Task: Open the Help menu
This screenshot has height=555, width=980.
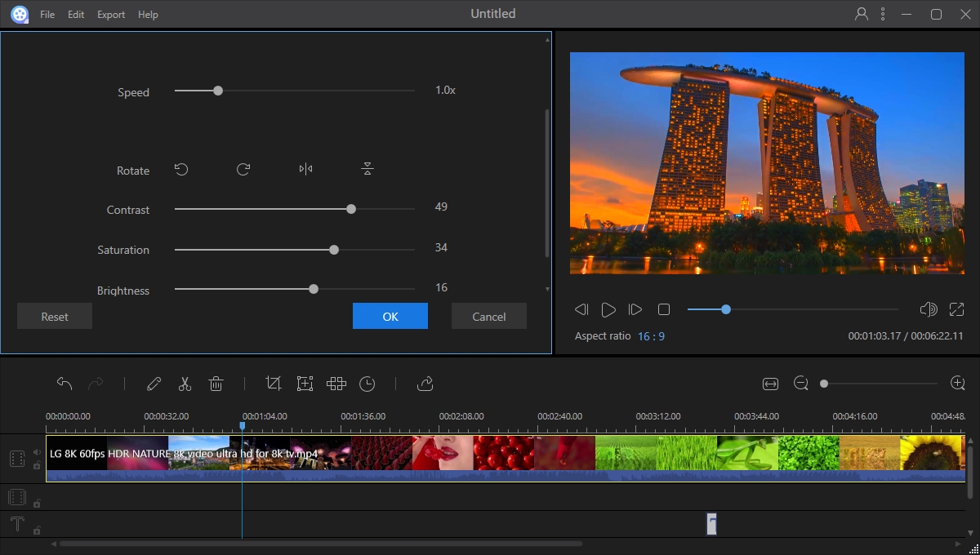Action: pos(148,15)
